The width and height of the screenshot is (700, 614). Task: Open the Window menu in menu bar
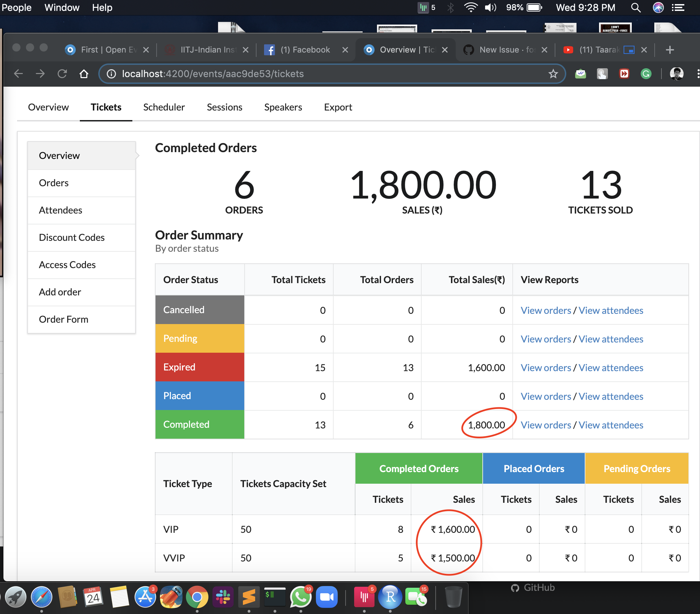click(x=62, y=8)
